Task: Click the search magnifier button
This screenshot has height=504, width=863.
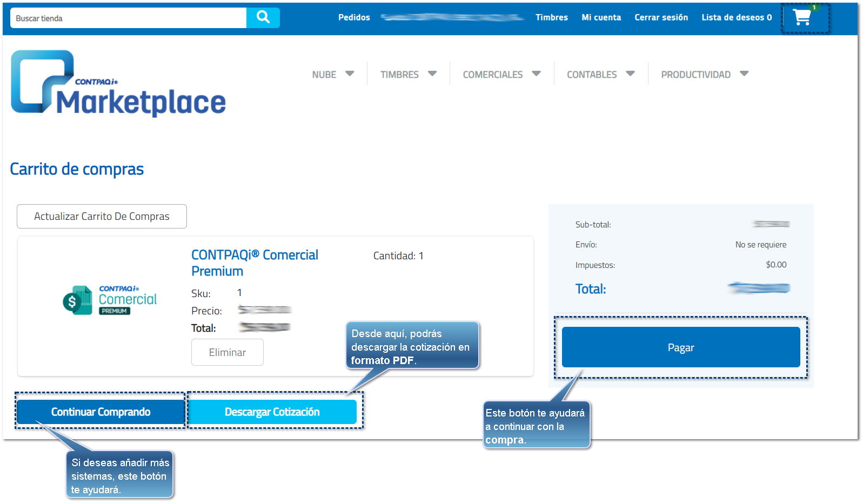Action: point(263,18)
